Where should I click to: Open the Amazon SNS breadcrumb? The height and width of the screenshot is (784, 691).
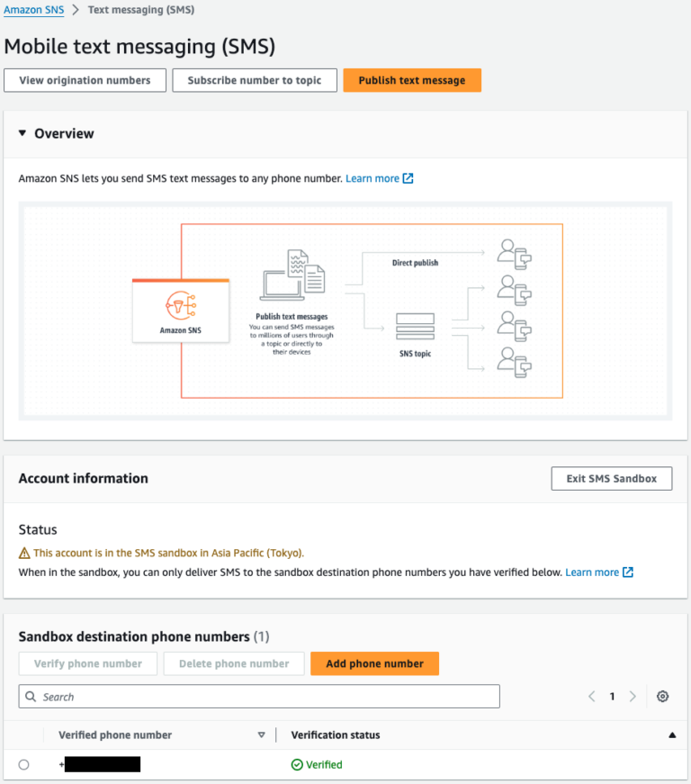coord(34,10)
